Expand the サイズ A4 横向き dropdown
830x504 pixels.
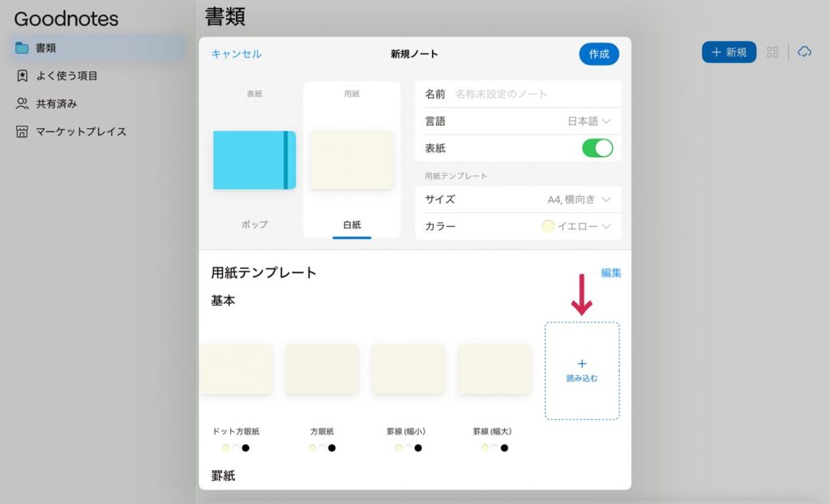click(x=579, y=199)
